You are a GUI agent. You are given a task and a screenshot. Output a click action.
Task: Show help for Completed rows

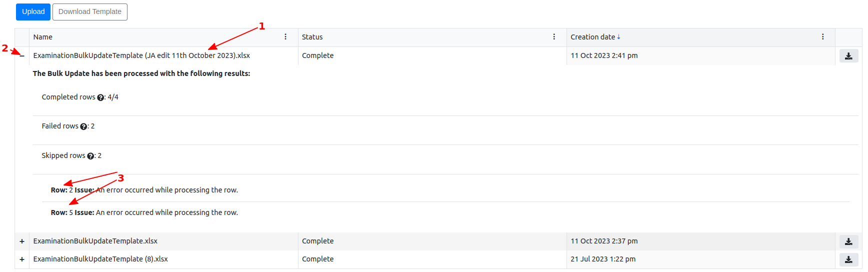tap(100, 97)
